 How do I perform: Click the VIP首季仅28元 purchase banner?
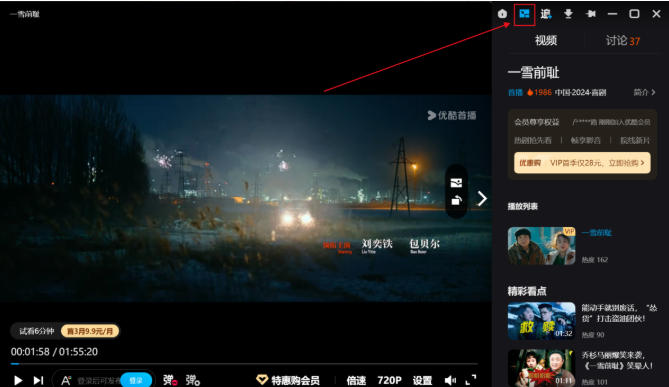tap(582, 163)
